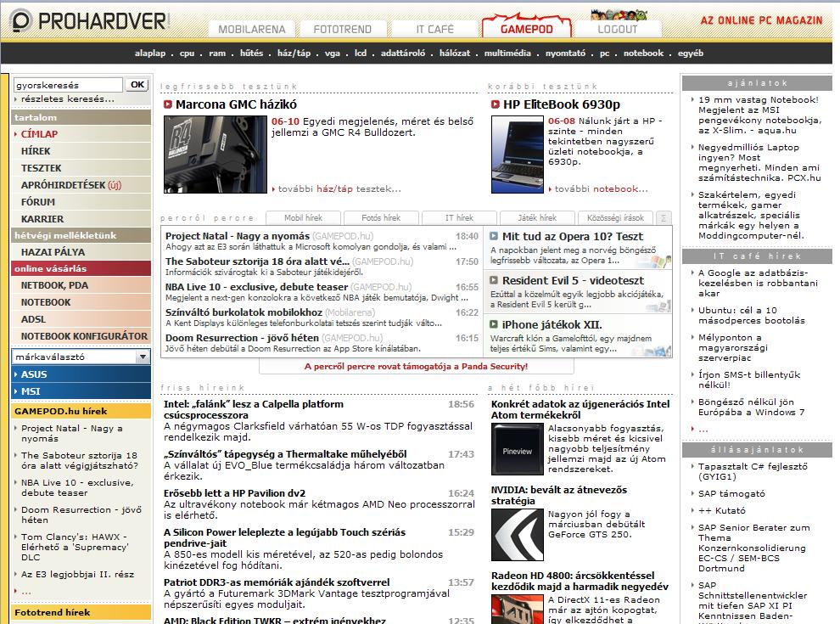Switch to IT CAFÉ site tab
This screenshot has width=840, height=624.
click(434, 29)
